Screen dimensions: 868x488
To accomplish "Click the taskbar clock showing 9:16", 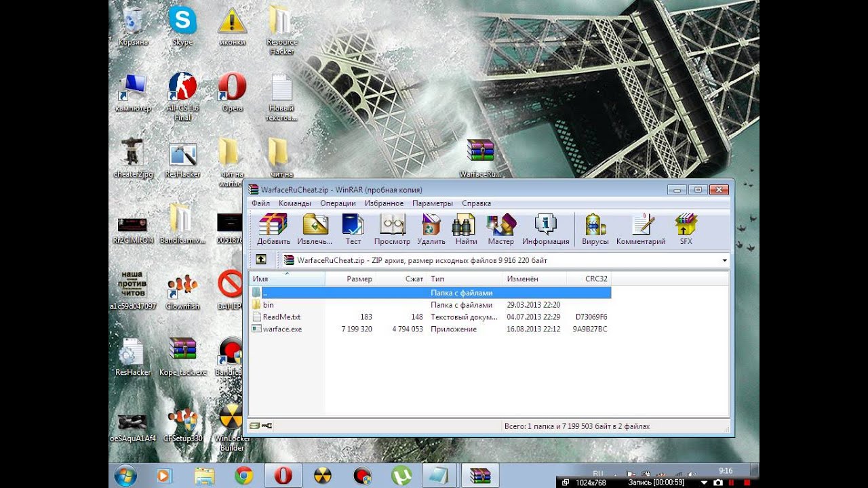I will pos(726,470).
